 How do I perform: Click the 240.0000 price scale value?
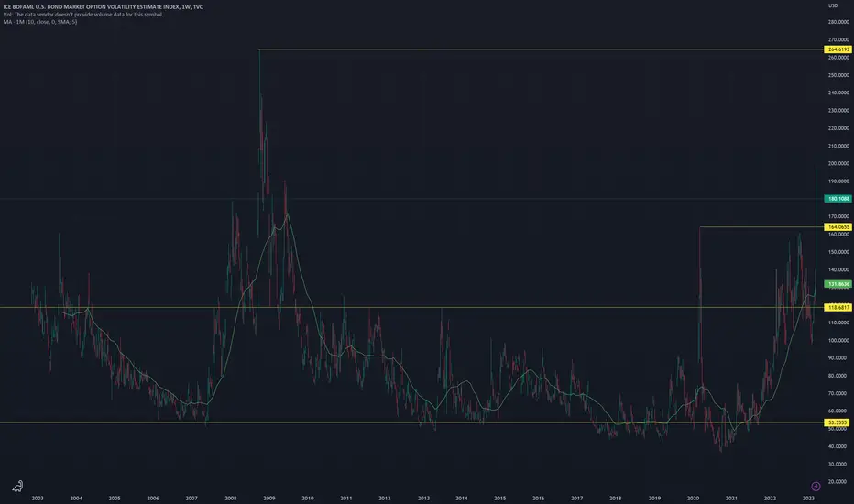(x=838, y=93)
